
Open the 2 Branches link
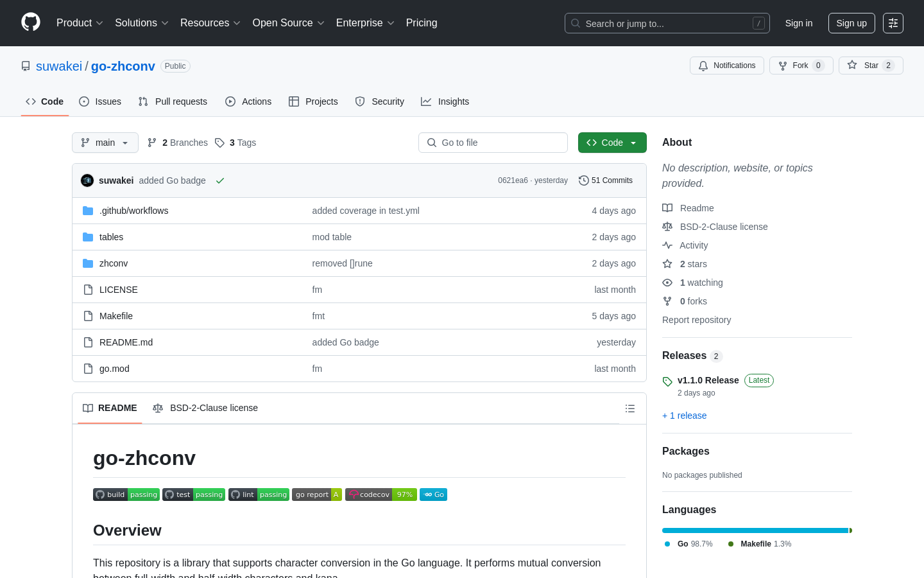pos(178,143)
